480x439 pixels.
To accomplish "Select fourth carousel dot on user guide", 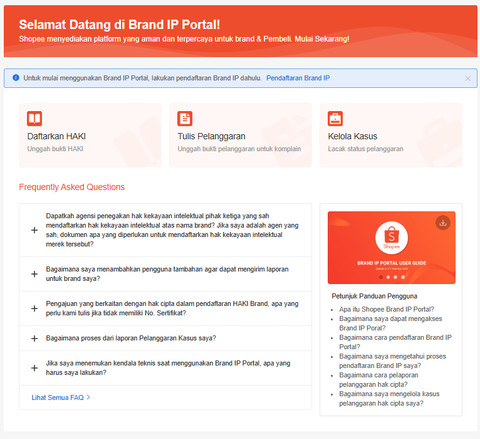I will pos(403,277).
